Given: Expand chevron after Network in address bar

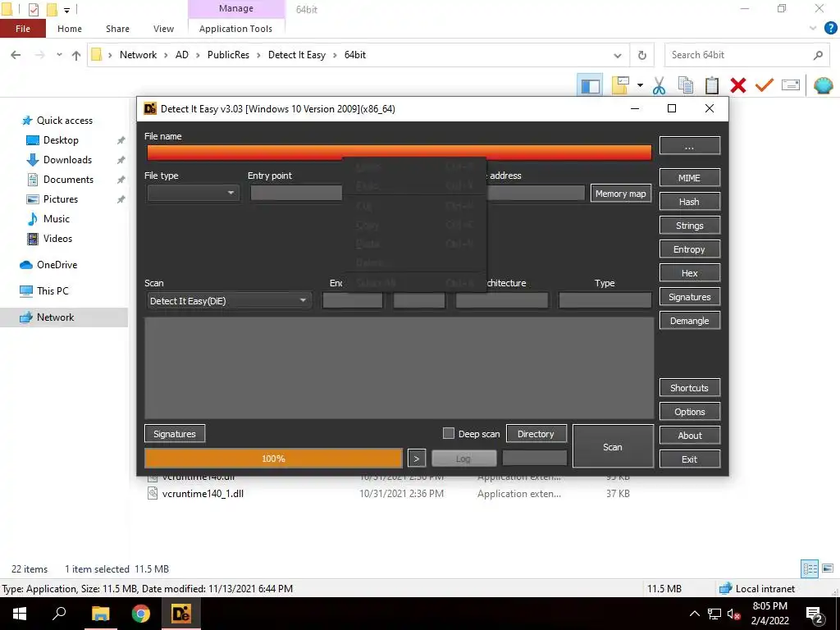Looking at the screenshot, I should pyautogui.click(x=165, y=55).
